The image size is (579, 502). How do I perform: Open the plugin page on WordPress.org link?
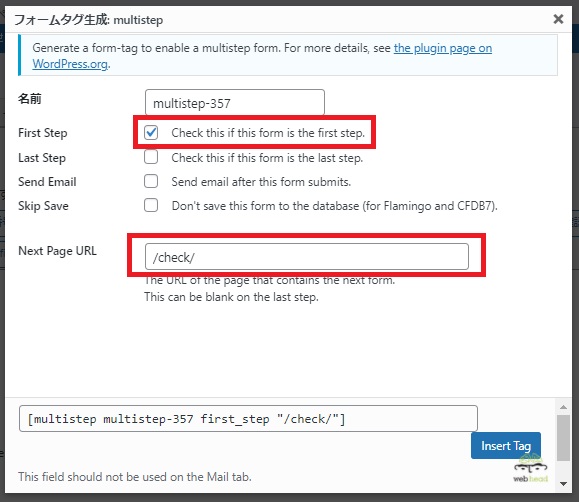pos(443,48)
